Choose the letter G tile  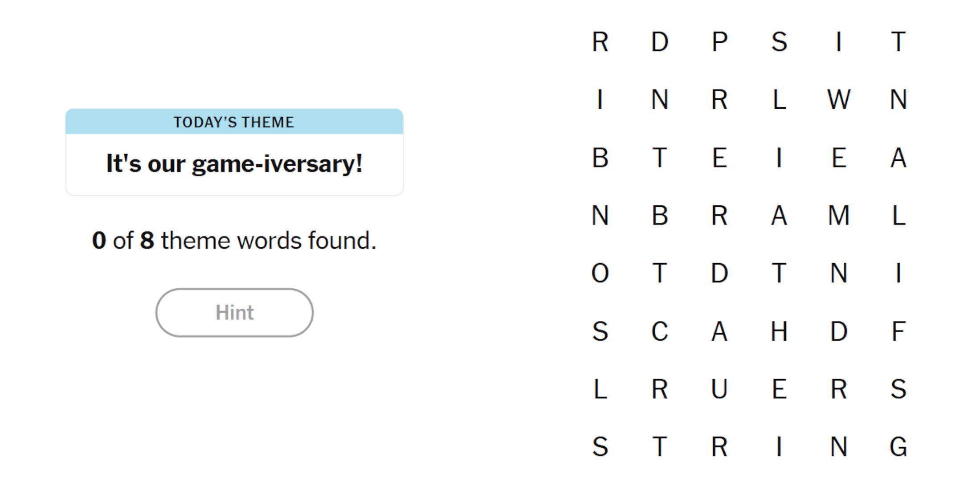point(898,447)
